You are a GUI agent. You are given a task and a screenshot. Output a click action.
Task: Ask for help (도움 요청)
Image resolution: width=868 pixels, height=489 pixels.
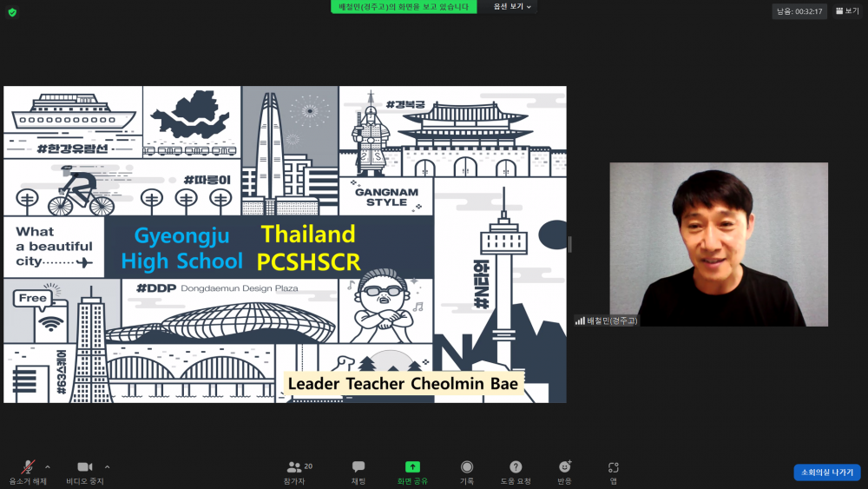[516, 473]
